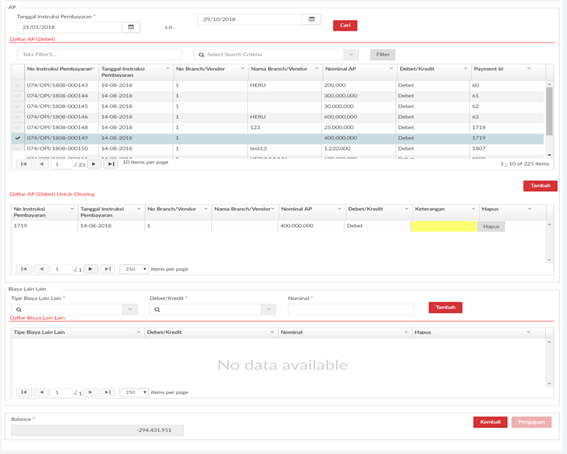
Task: Go to first page of Daftar AP grid
Action: coord(24,164)
